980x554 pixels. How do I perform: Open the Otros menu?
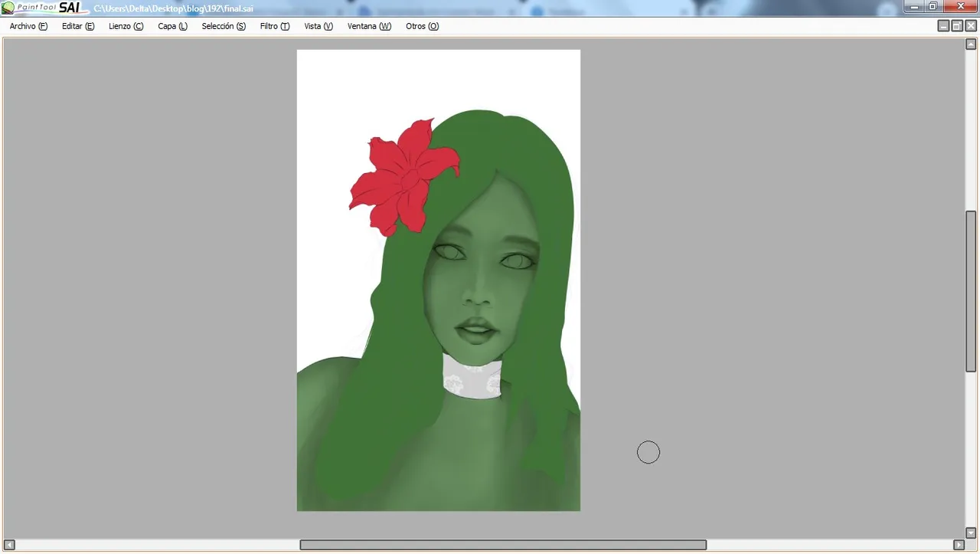tap(422, 26)
